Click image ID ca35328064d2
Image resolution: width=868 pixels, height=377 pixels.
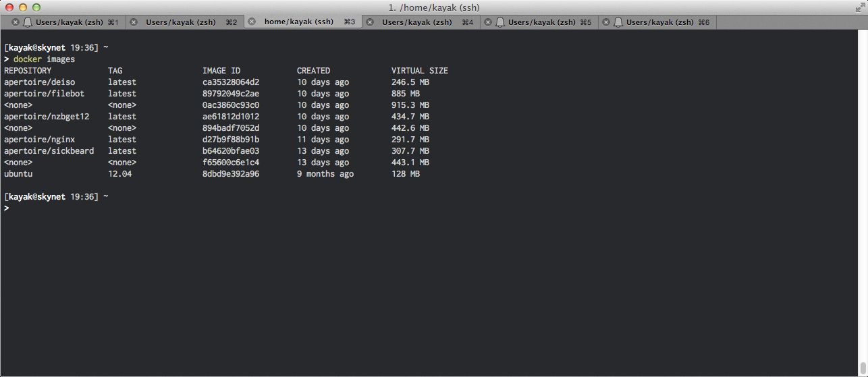coord(231,82)
